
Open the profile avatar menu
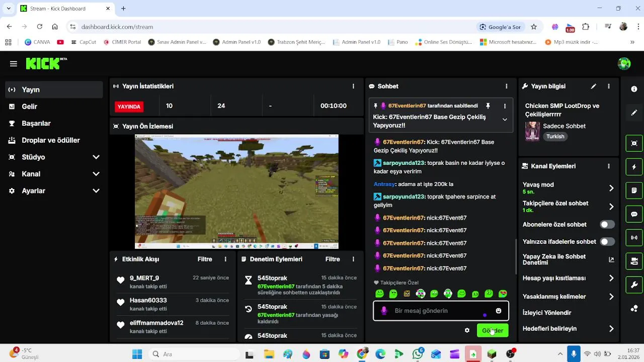tap(624, 63)
